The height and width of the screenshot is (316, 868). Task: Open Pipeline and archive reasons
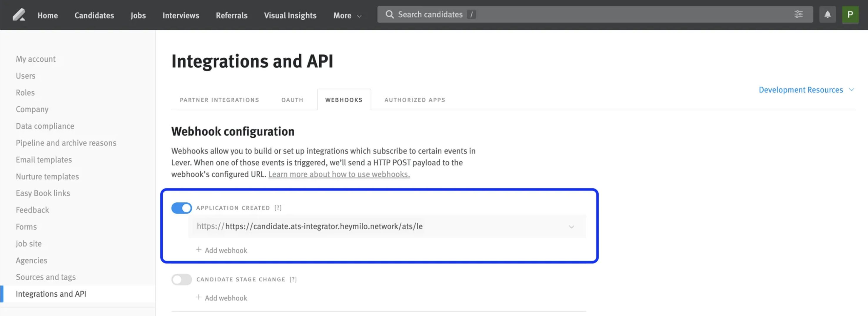pyautogui.click(x=66, y=143)
